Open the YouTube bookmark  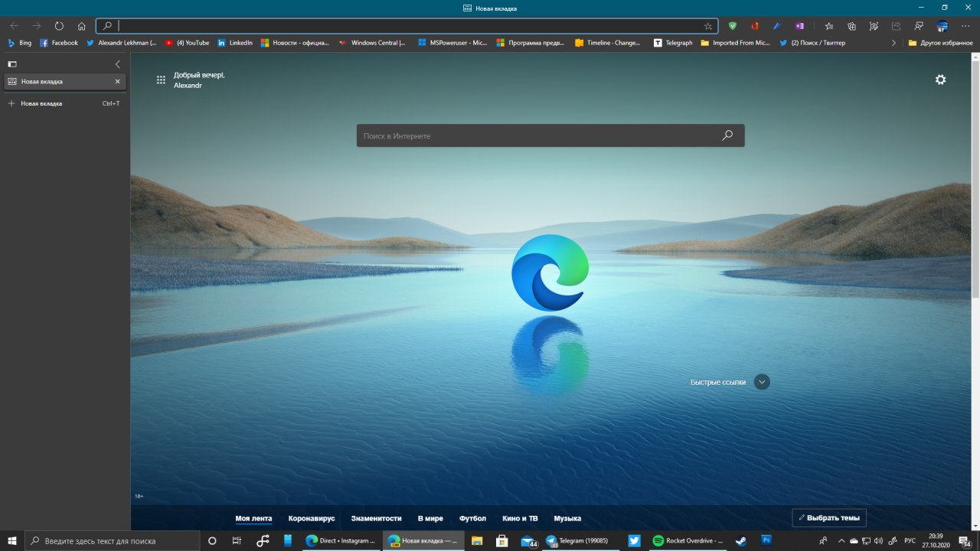pos(188,43)
